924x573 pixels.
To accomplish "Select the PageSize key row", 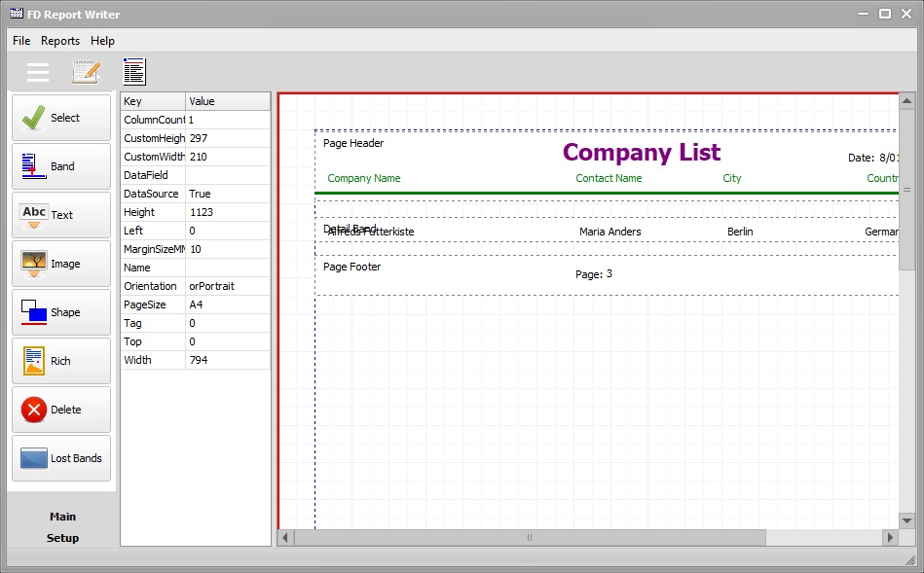I will click(x=153, y=304).
